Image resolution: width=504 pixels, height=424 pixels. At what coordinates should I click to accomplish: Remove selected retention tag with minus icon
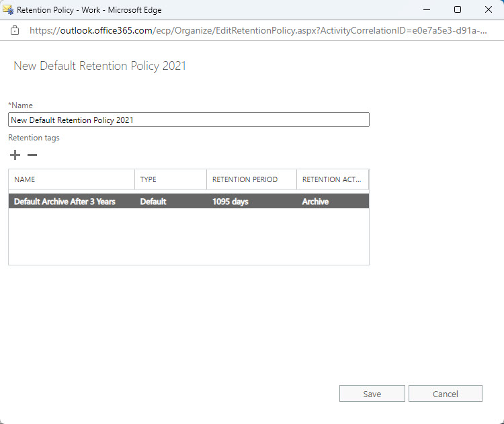32,155
